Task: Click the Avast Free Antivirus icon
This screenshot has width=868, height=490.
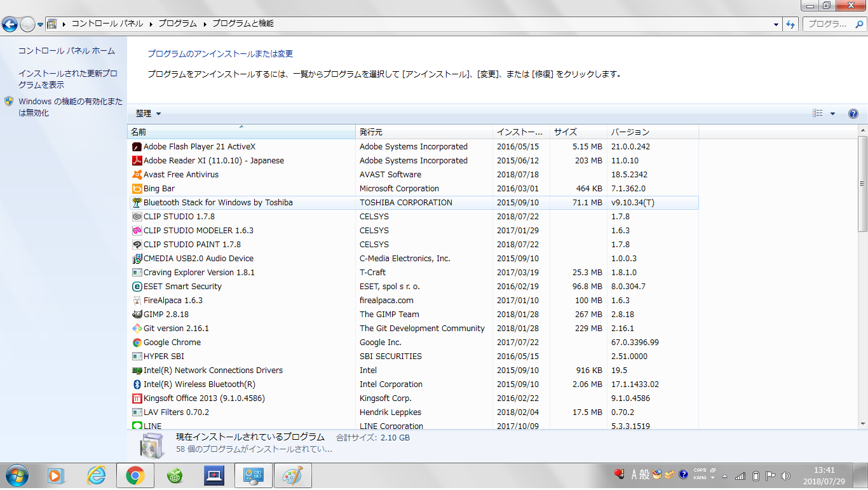Action: click(137, 175)
